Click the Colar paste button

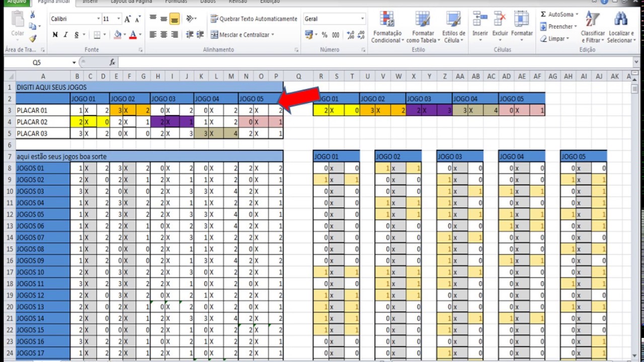click(18, 24)
